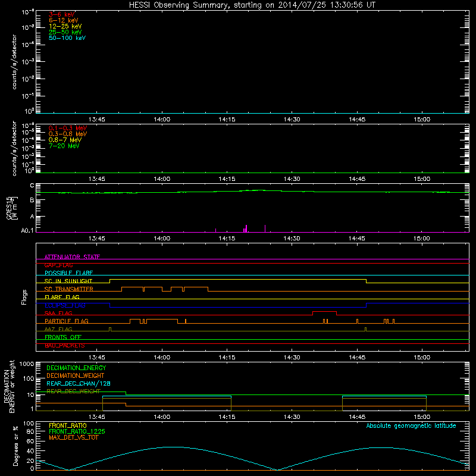Select the 80 tick on degrees axis
This screenshot has height=476, width=476.
[30, 431]
